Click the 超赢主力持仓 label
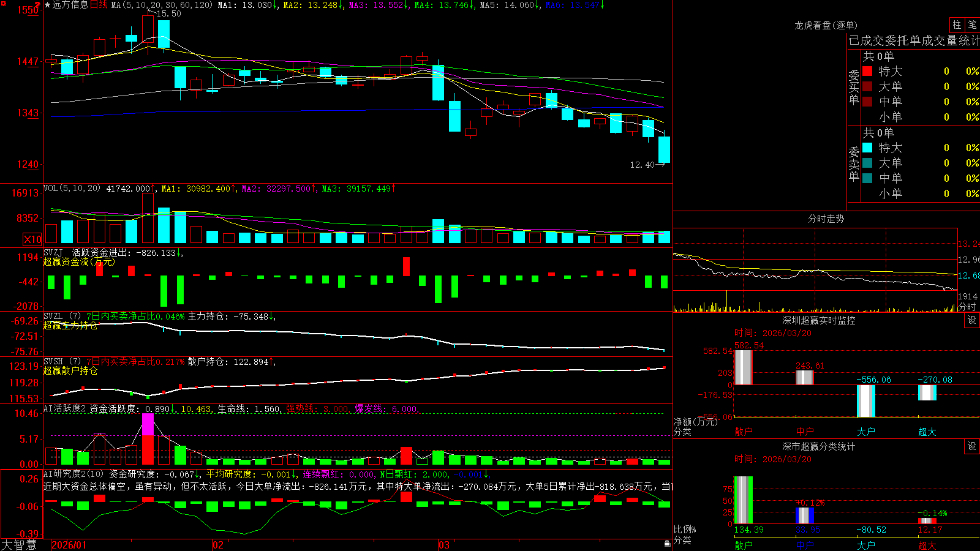Image resolution: width=980 pixels, height=551 pixels. (x=70, y=326)
